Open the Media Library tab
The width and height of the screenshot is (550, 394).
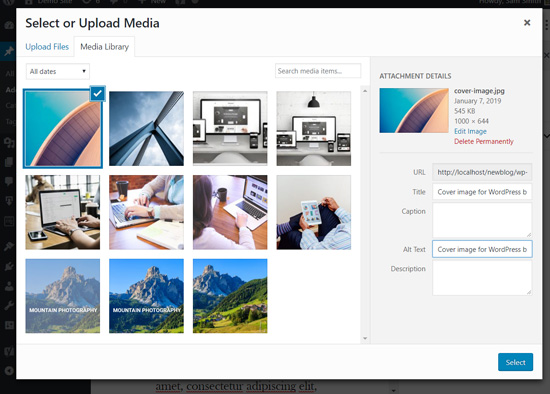(x=105, y=47)
